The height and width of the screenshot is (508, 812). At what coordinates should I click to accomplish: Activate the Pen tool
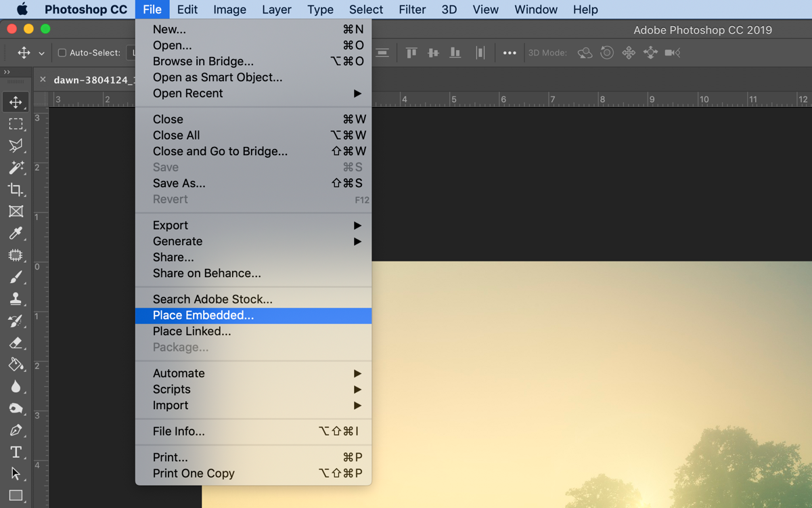tap(16, 430)
